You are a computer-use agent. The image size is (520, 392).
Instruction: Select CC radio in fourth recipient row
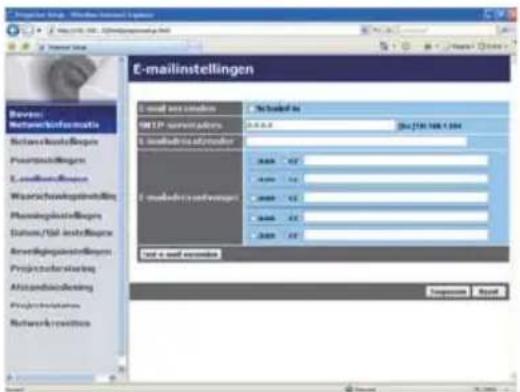click(284, 219)
